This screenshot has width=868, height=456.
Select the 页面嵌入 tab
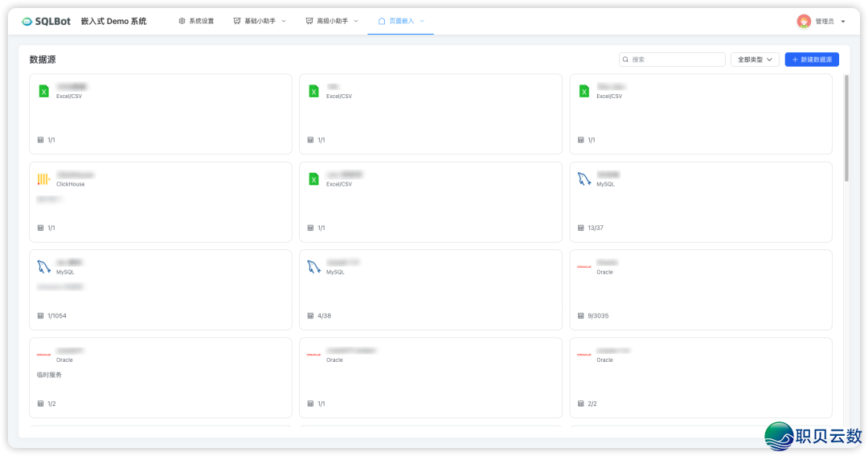click(x=401, y=21)
